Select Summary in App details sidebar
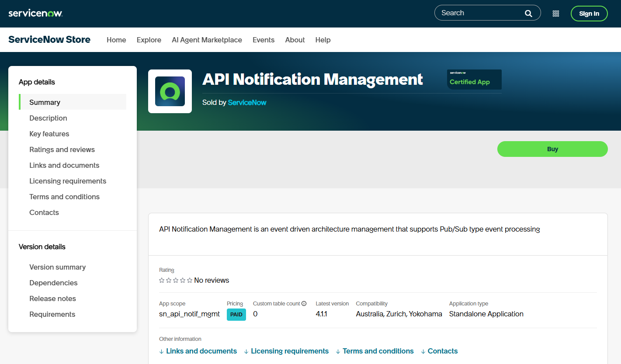The height and width of the screenshot is (364, 621). 73,102
